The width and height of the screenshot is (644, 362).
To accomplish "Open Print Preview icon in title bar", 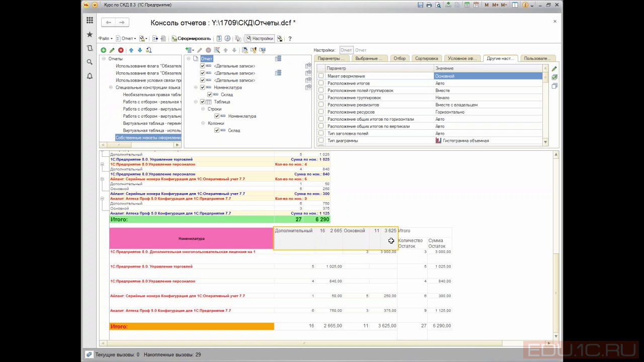I will click(x=438, y=5).
